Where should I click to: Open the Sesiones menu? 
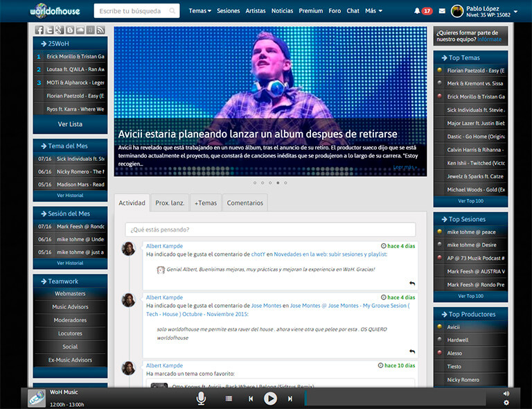tap(229, 11)
